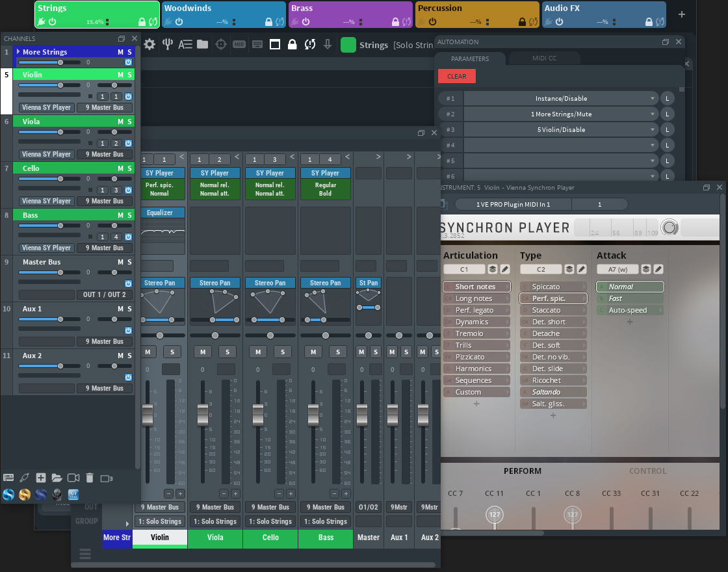Image resolution: width=728 pixels, height=572 pixels.
Task: Open the Instance/Disable parameter dropdown
Action: [x=561, y=99]
